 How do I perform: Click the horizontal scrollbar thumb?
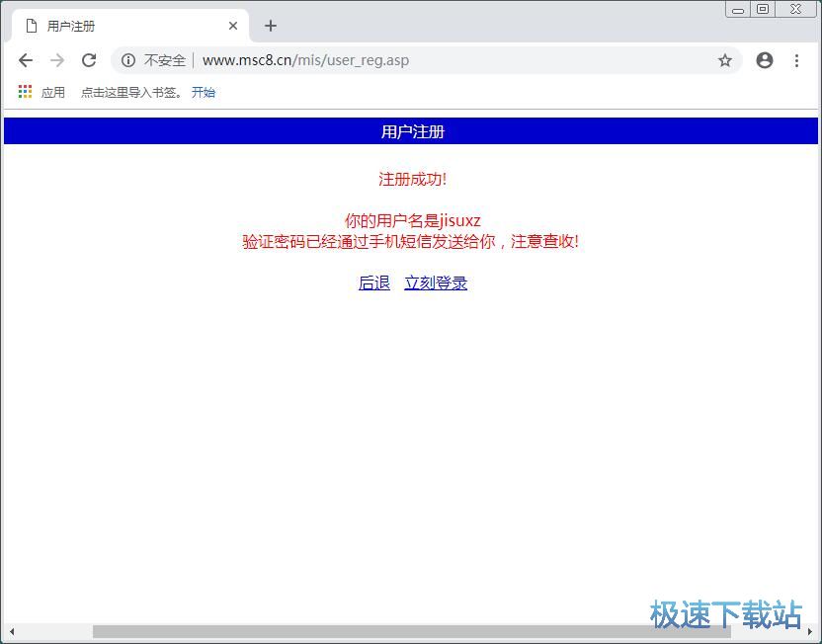tap(412, 631)
